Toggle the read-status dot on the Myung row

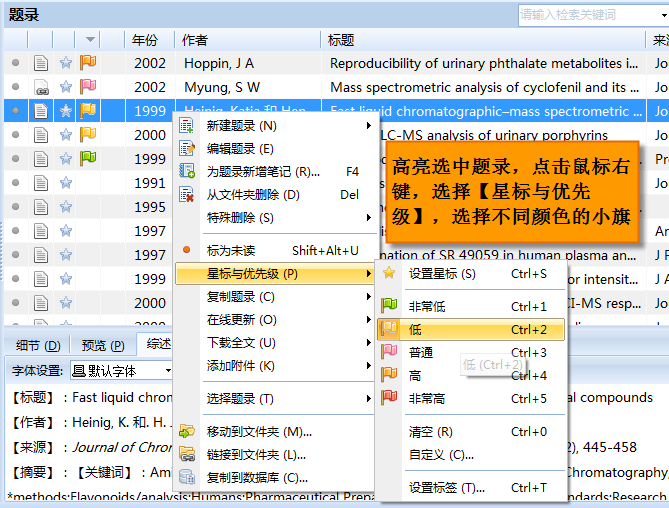[x=16, y=87]
